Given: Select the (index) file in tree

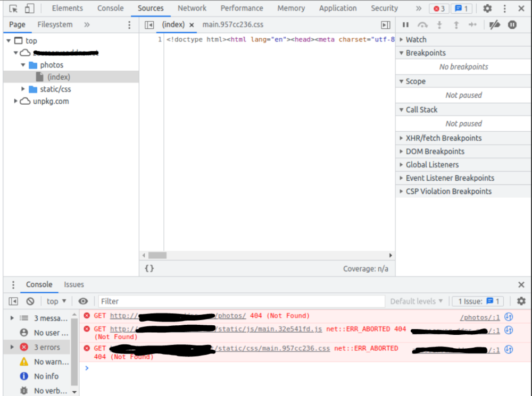Looking at the screenshot, I should tap(71, 77).
